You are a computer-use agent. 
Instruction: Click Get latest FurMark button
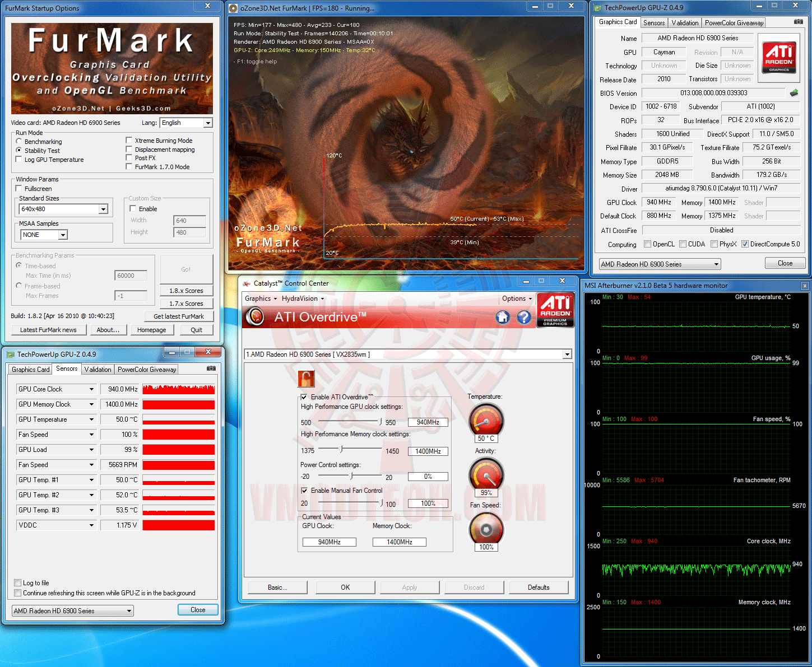point(179,316)
